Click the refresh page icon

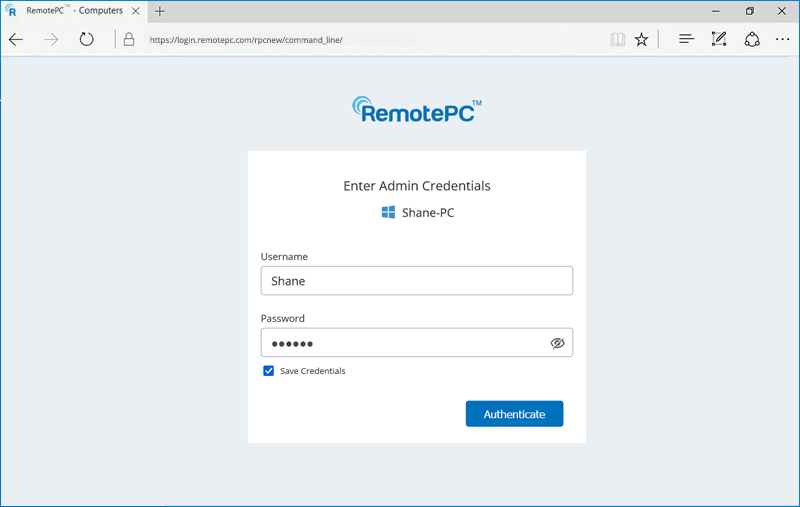[87, 40]
